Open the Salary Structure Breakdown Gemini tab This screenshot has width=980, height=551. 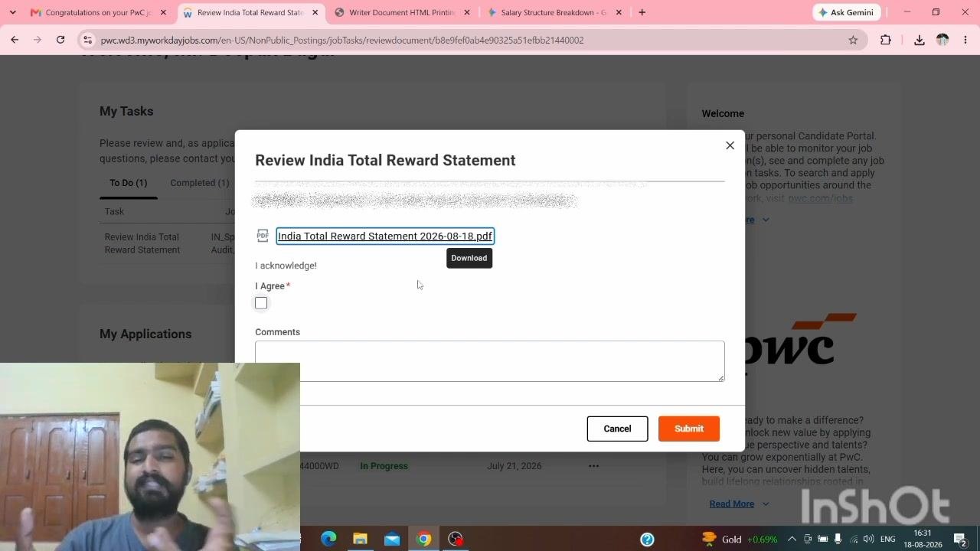point(553,12)
